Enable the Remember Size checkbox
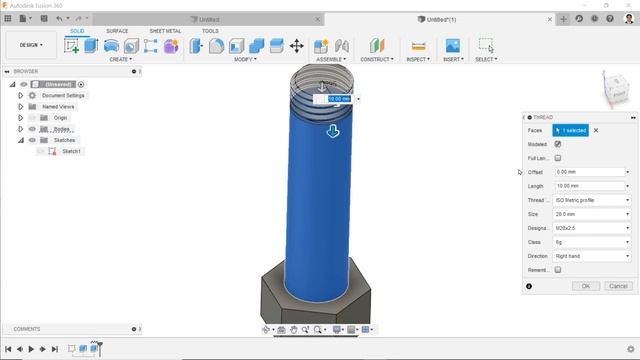The height and width of the screenshot is (360, 640). [x=558, y=270]
